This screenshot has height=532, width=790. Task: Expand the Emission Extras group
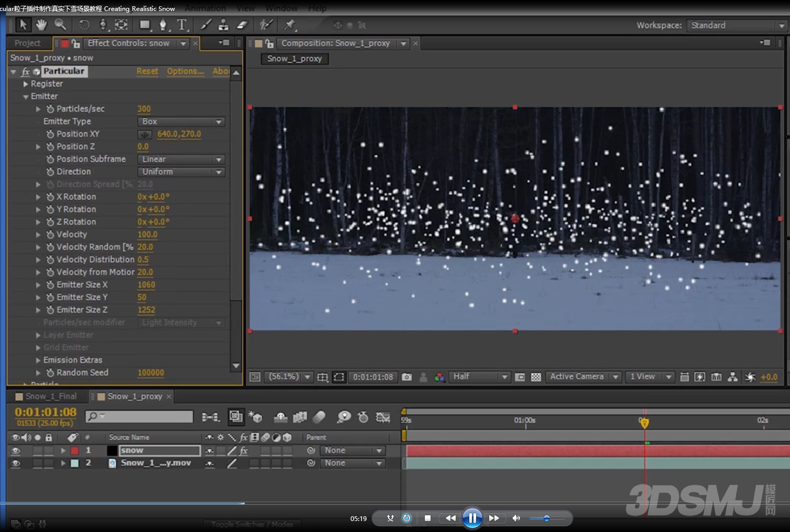pos(38,360)
